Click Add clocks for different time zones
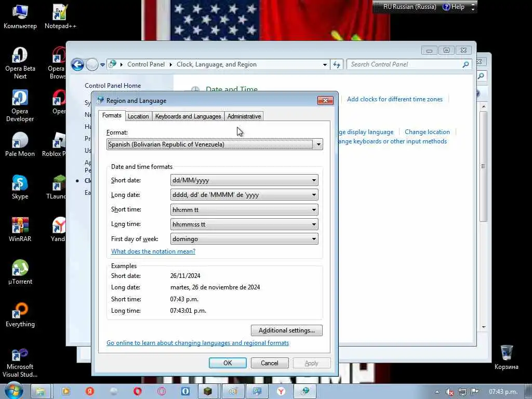The image size is (532, 399). 395,99
